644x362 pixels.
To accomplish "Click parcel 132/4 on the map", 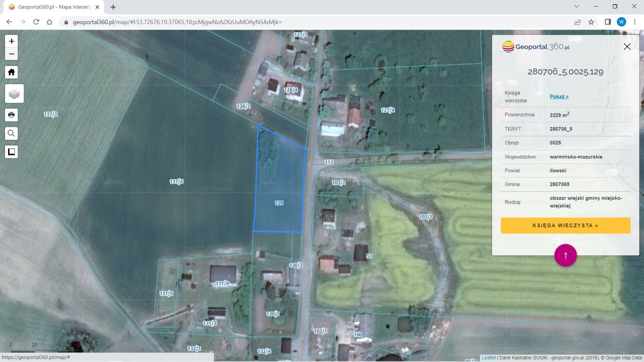I will [264, 351].
